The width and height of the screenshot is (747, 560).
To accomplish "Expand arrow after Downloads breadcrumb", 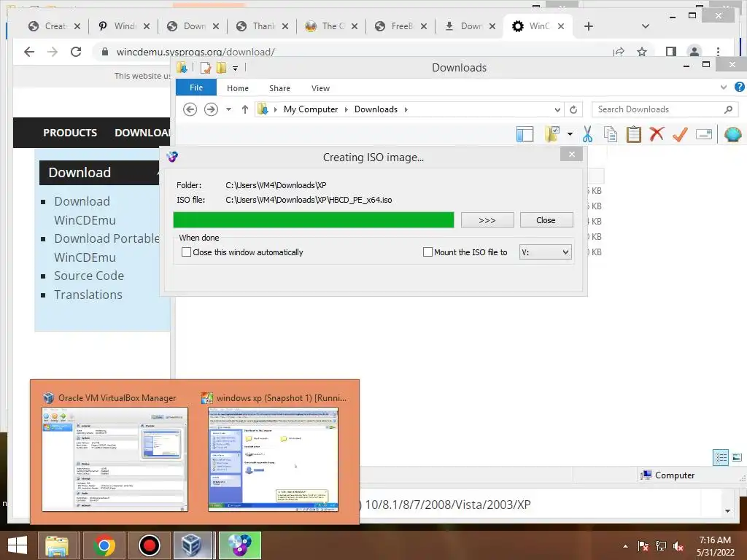I will click(406, 109).
